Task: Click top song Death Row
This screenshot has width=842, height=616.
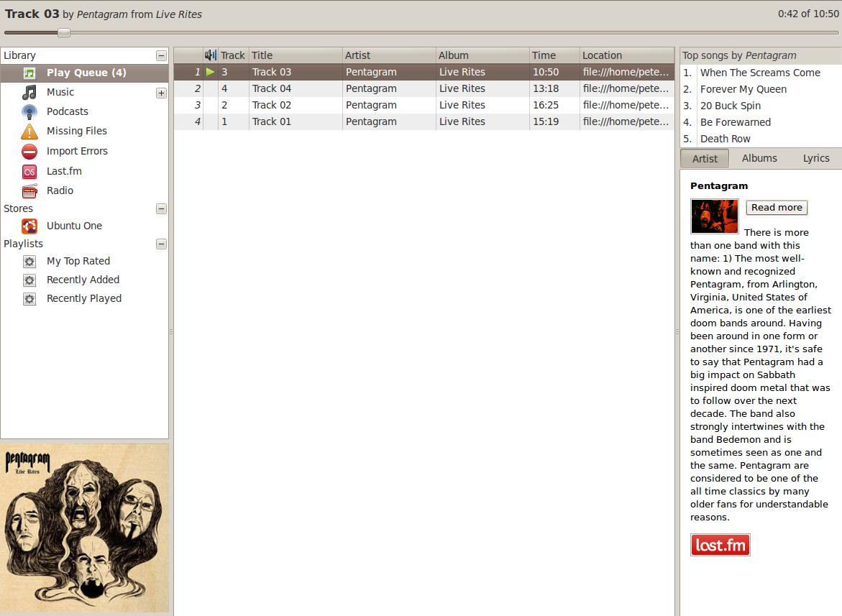Action: (x=725, y=139)
